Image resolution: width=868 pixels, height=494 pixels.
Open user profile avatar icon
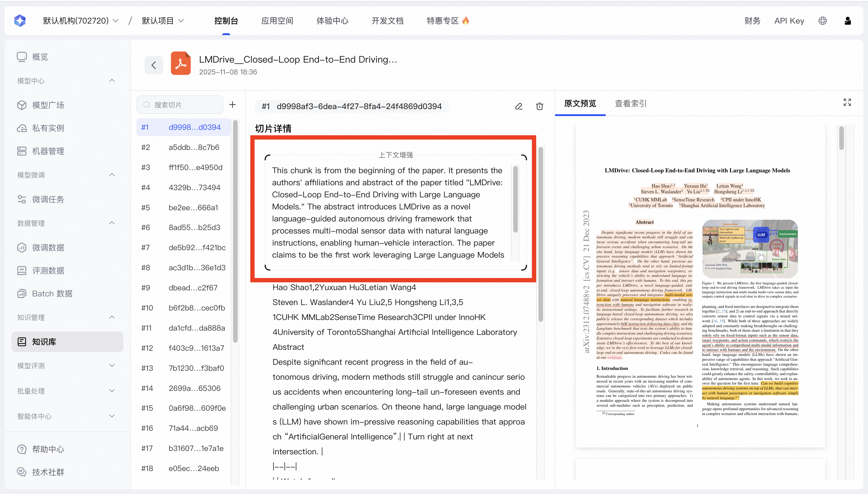point(847,21)
